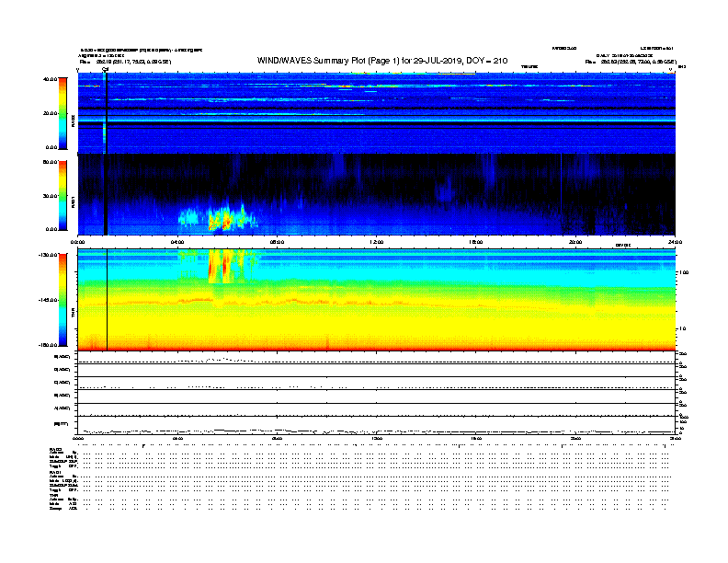728x563 pixels.
Task: Click the -130.00 tick on TNR color bar
Action: coord(48,255)
